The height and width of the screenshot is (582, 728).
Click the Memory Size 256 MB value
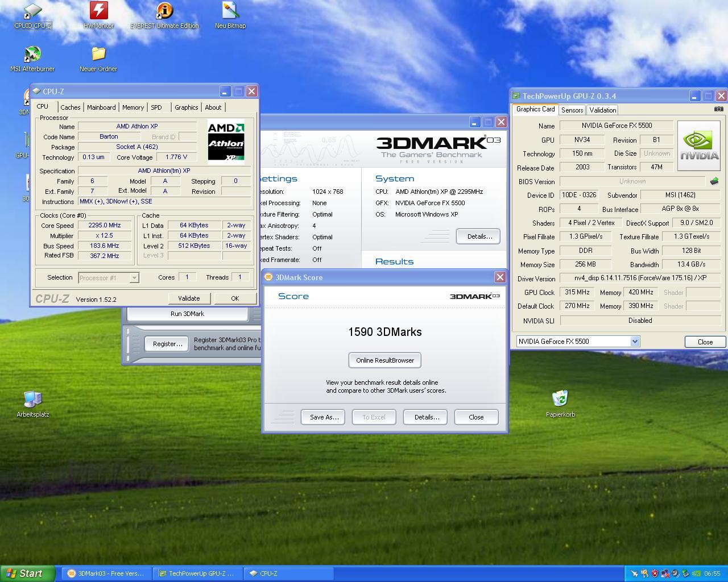coord(585,264)
